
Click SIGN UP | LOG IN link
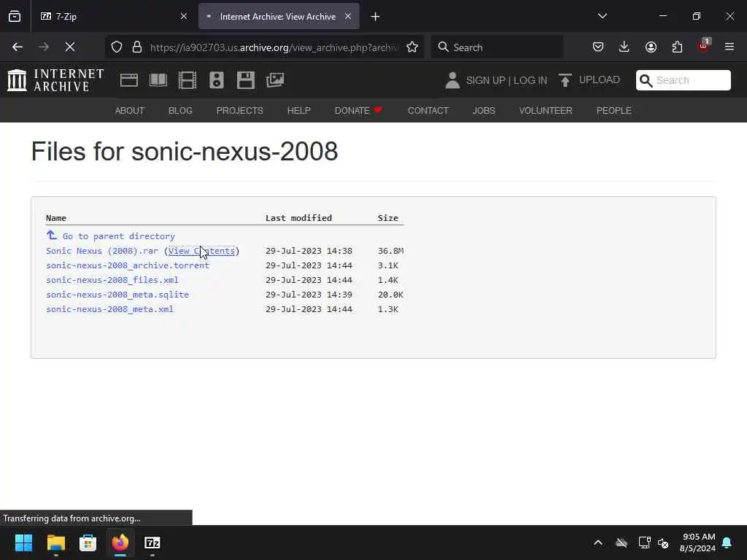(x=506, y=80)
